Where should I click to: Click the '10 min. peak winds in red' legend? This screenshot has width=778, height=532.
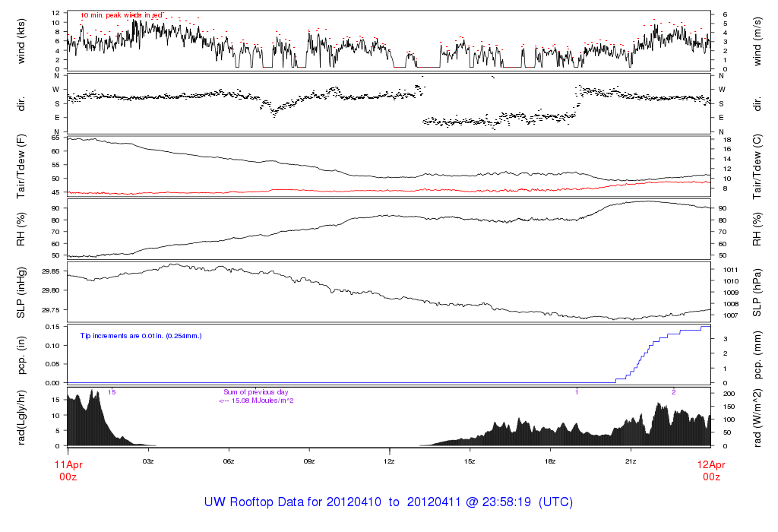[122, 15]
